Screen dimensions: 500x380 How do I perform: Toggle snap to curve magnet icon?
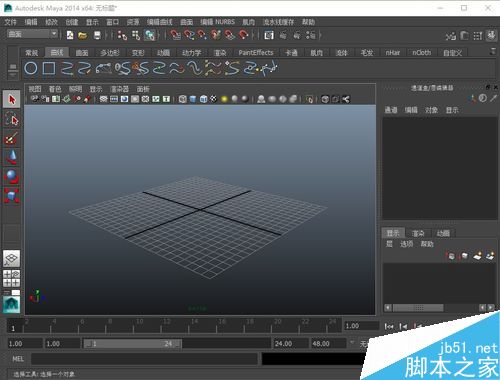click(189, 35)
